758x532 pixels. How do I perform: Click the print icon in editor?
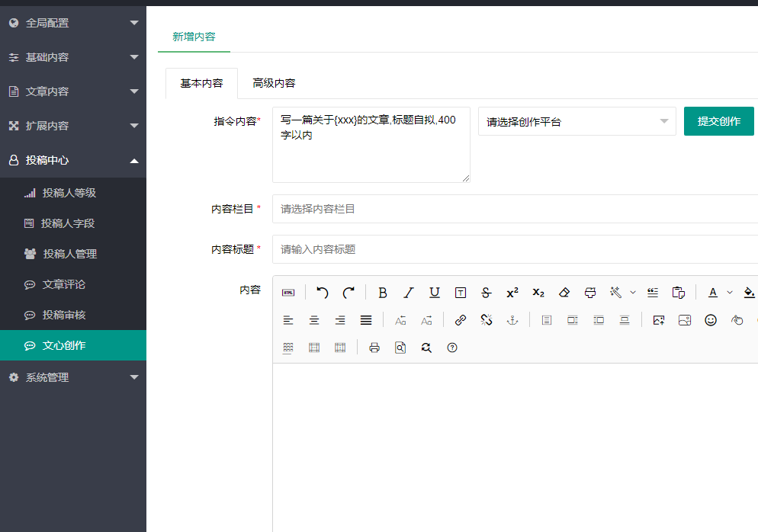click(374, 348)
